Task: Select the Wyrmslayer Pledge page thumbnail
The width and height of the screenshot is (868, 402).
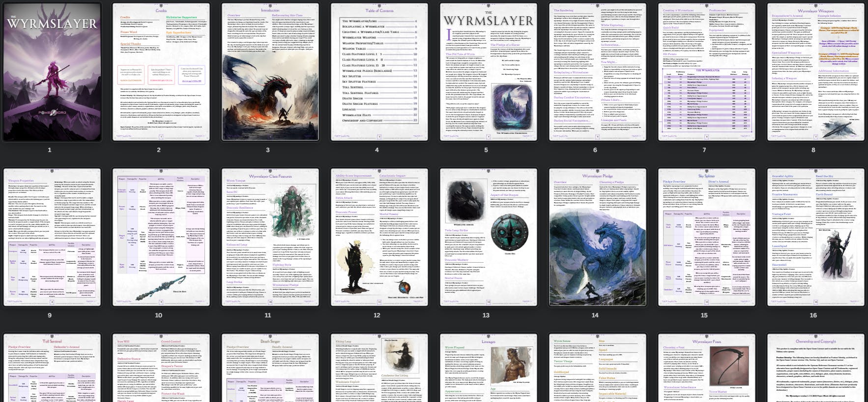Action: pos(598,237)
